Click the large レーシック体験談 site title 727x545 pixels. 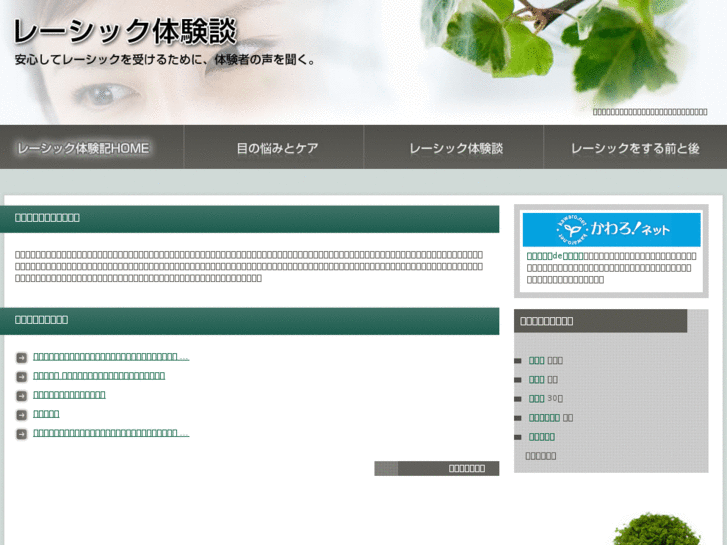[x=125, y=32]
